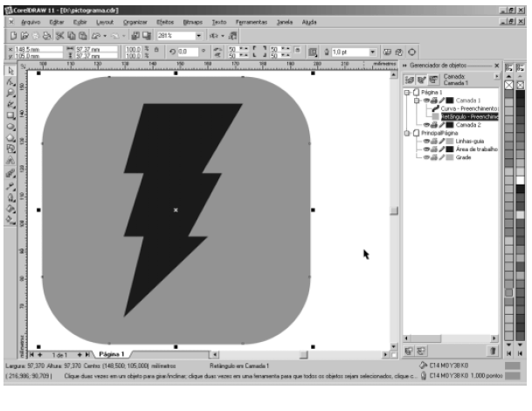
Task: Click the no-color X swatch in palette
Action: [x=509, y=85]
